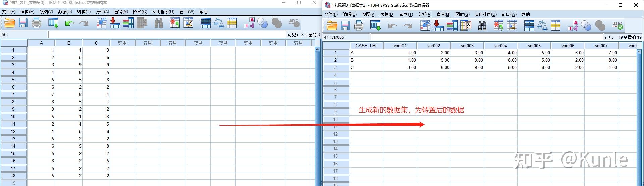The width and height of the screenshot is (644, 186).
Task: Select column B header in left window
Action: pyautogui.click(x=69, y=43)
